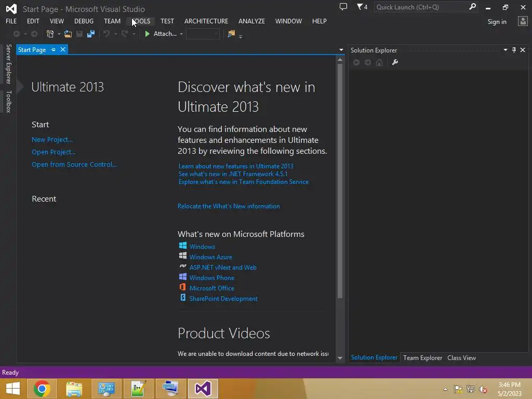Open the ARCHITECTURE menu

pos(206,21)
